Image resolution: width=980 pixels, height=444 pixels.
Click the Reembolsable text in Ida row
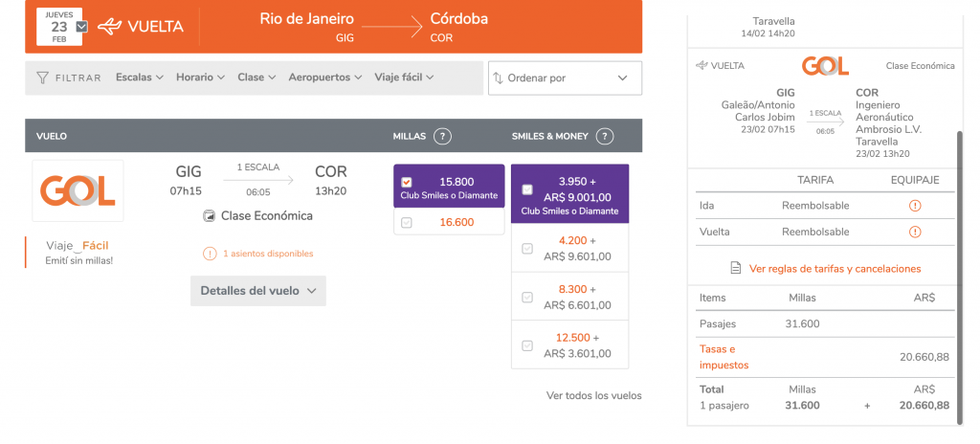(815, 206)
